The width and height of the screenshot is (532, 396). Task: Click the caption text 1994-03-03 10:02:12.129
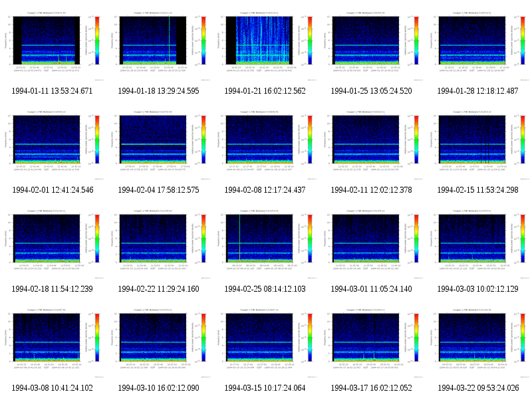477,289
